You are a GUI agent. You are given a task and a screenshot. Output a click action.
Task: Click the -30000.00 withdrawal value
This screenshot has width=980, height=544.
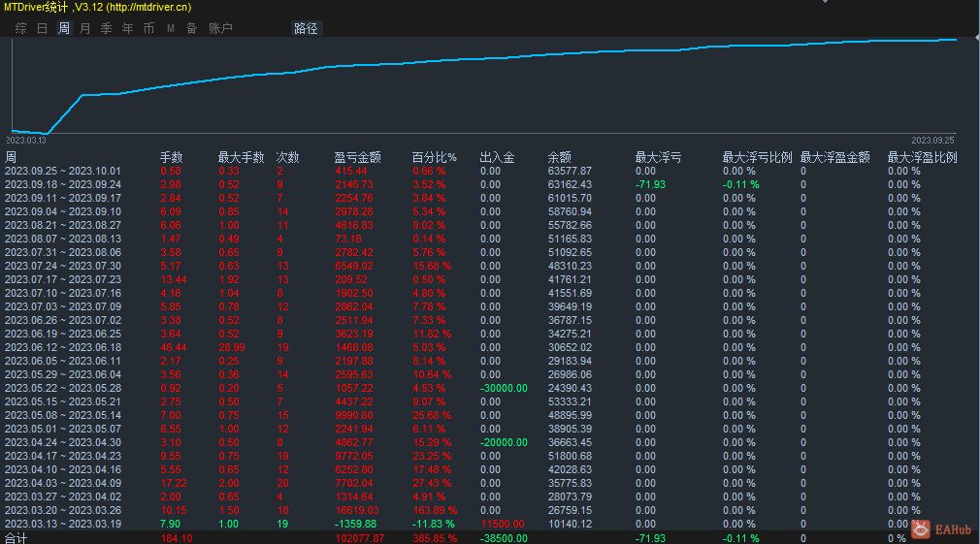[504, 389]
